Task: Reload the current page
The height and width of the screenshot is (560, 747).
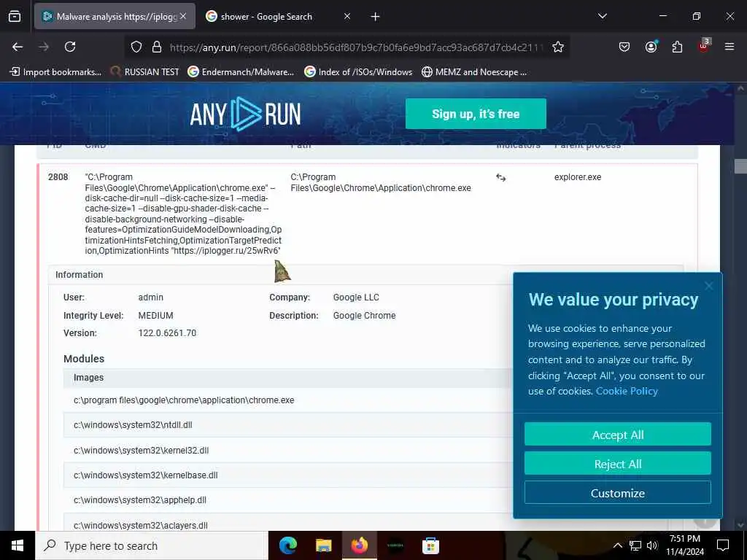Action: tap(70, 47)
